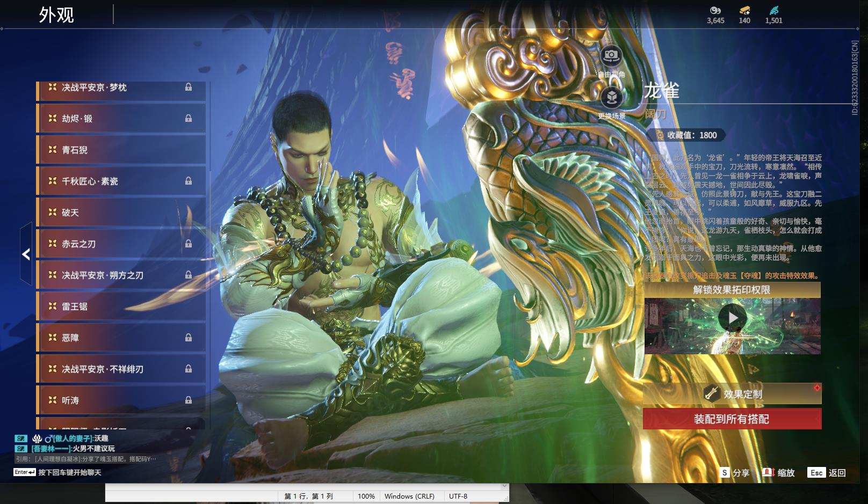Select 恶障 skin in list
868x504 pixels.
coord(121,338)
